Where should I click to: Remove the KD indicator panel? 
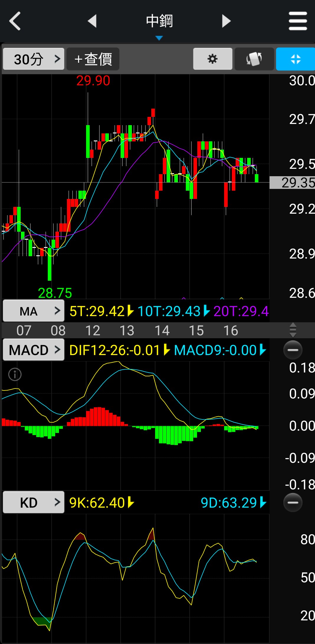tap(293, 502)
